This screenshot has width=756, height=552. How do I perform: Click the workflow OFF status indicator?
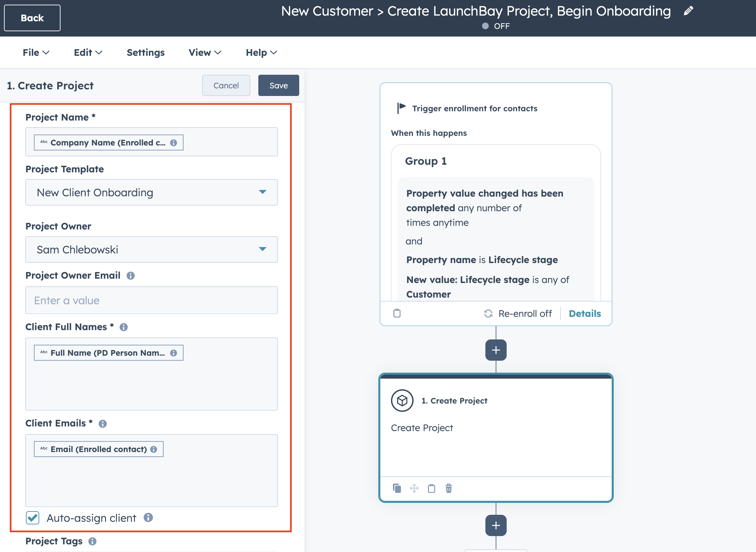click(496, 26)
